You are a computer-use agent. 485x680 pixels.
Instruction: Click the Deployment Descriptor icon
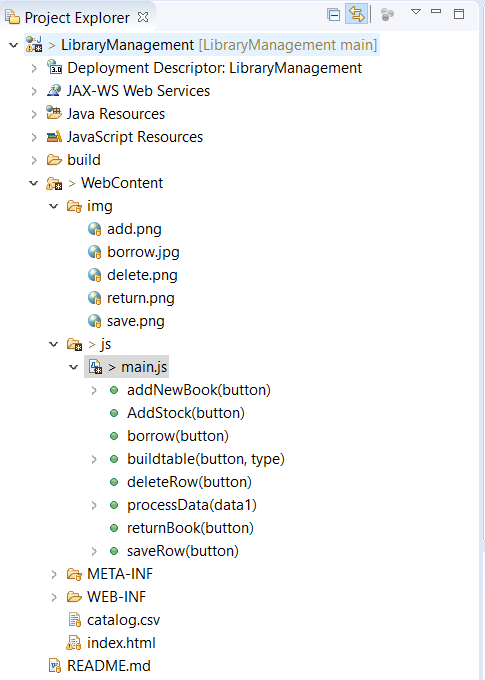[55, 67]
